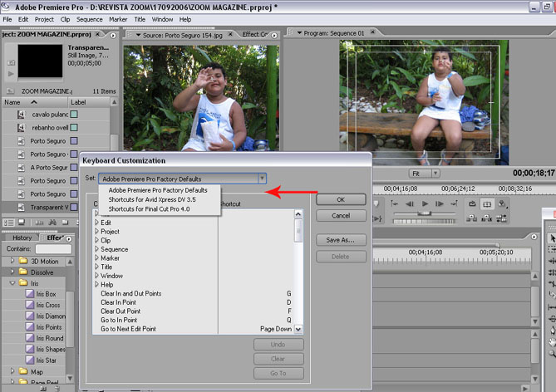Choose Shortcuts for Avid Xpress DV 3.5
556x392 pixels.
152,199
